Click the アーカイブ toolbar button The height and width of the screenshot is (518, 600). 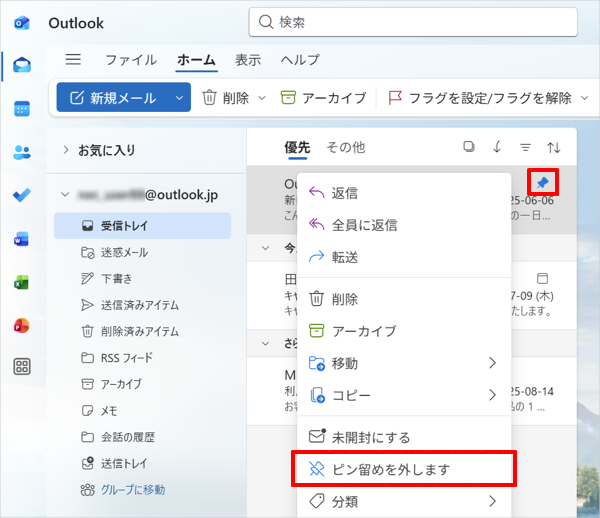coord(323,98)
